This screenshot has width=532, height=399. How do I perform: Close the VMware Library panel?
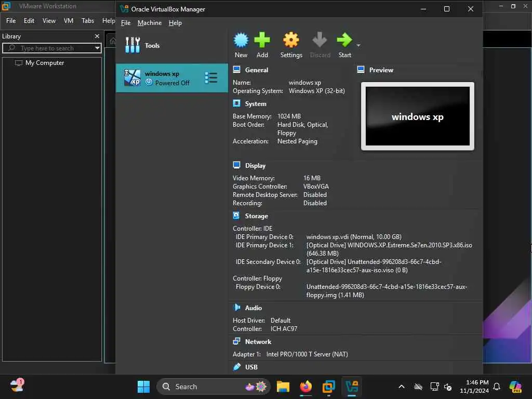point(97,36)
